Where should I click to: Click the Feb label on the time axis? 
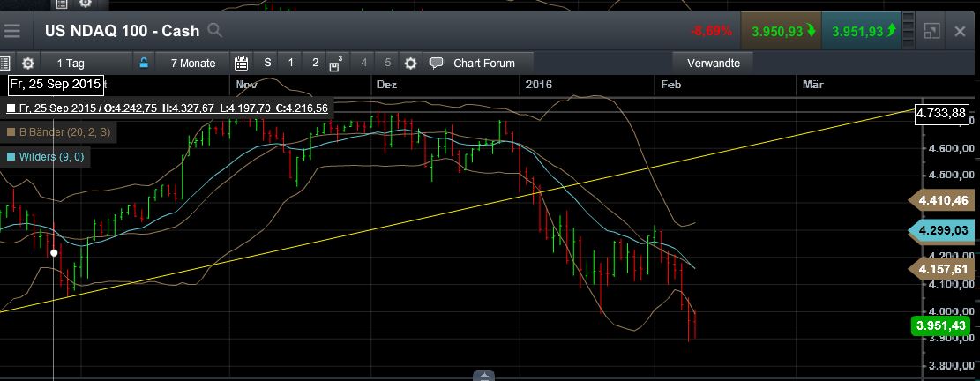click(x=670, y=85)
